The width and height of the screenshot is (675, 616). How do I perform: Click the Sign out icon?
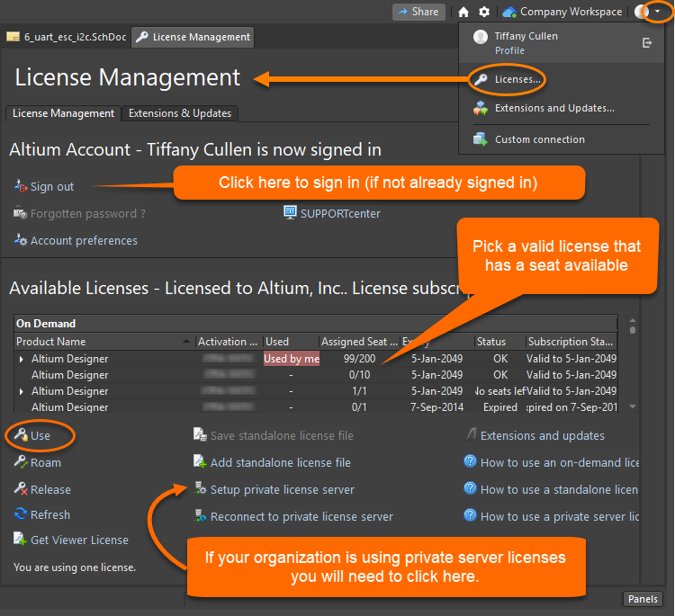point(21,186)
